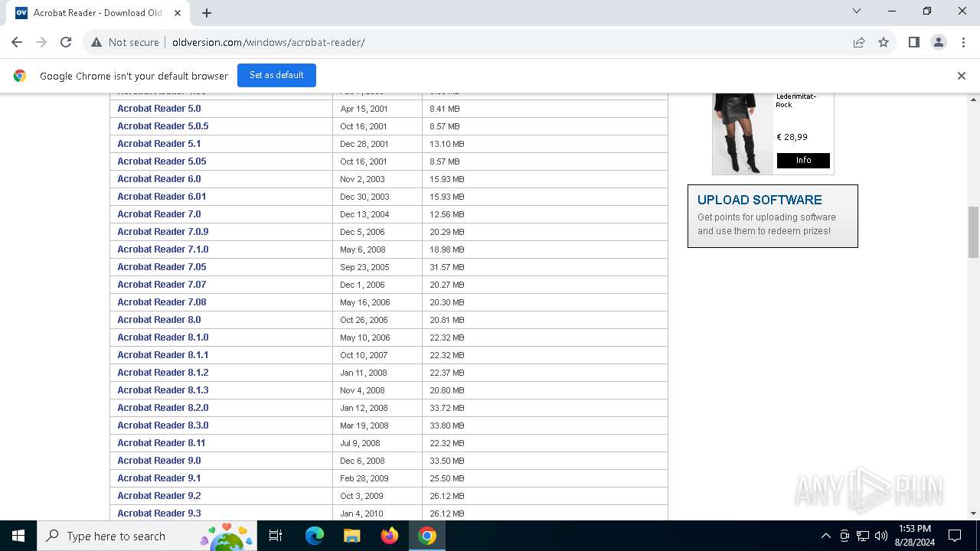Click the UPLOAD SOFTWARE banner

click(x=773, y=216)
